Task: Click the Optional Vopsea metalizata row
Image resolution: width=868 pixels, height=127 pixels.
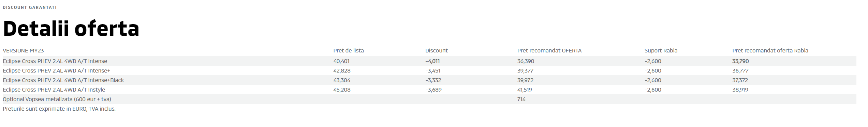Action: tap(429, 99)
